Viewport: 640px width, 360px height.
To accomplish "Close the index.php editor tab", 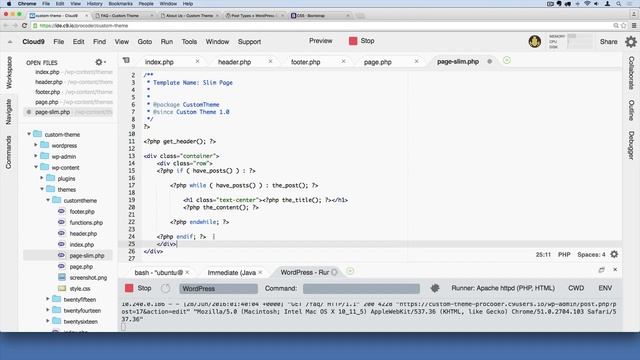I will tap(198, 61).
